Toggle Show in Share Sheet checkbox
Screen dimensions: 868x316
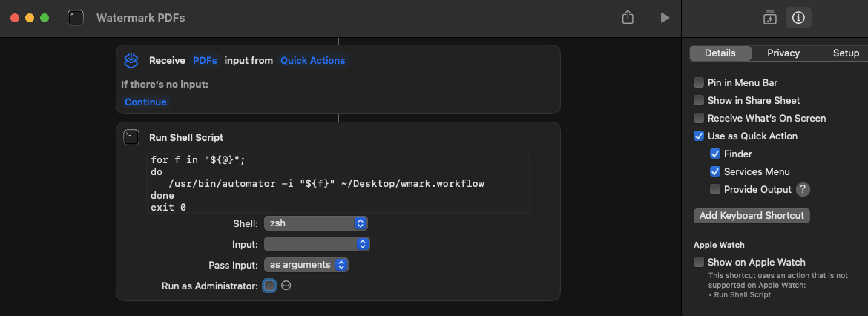click(x=699, y=100)
